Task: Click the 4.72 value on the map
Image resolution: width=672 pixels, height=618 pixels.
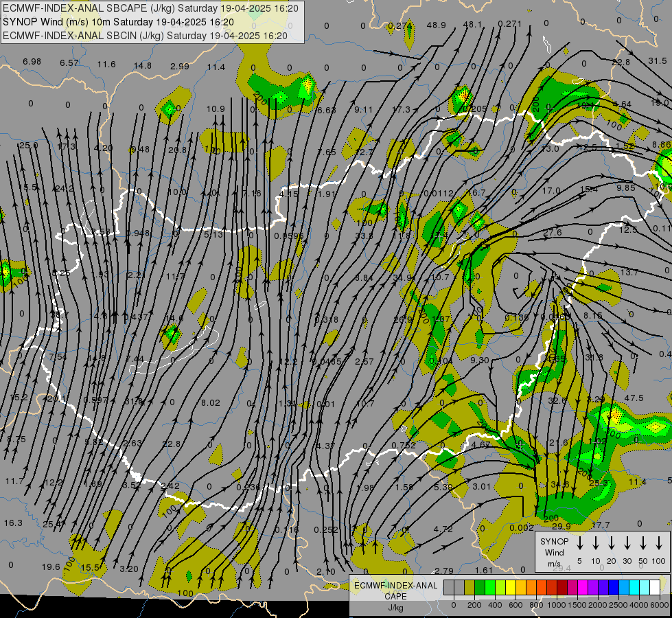Action: 443,529
